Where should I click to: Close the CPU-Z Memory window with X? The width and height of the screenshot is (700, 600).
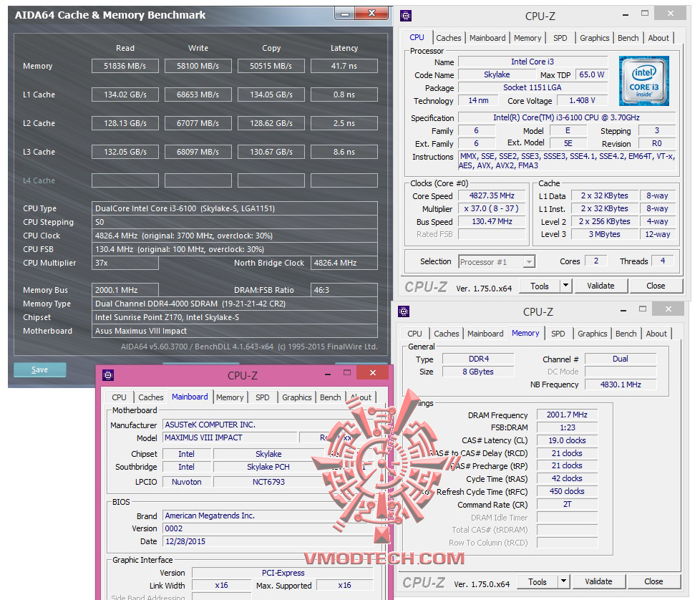(668, 309)
